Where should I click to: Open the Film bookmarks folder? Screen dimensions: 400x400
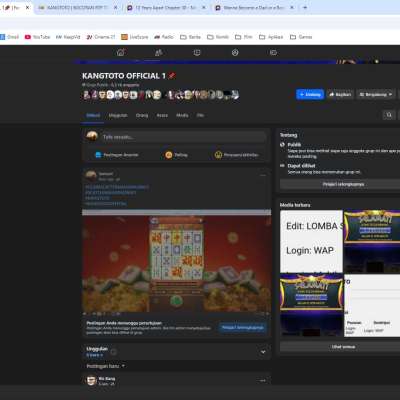click(x=244, y=37)
